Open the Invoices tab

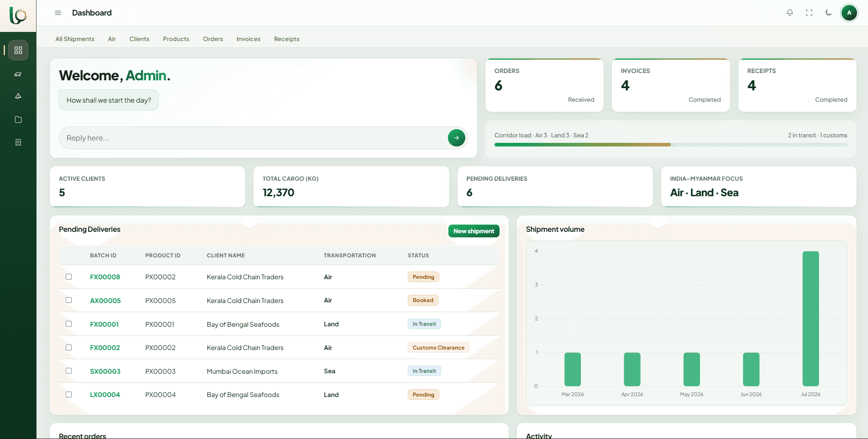248,39
